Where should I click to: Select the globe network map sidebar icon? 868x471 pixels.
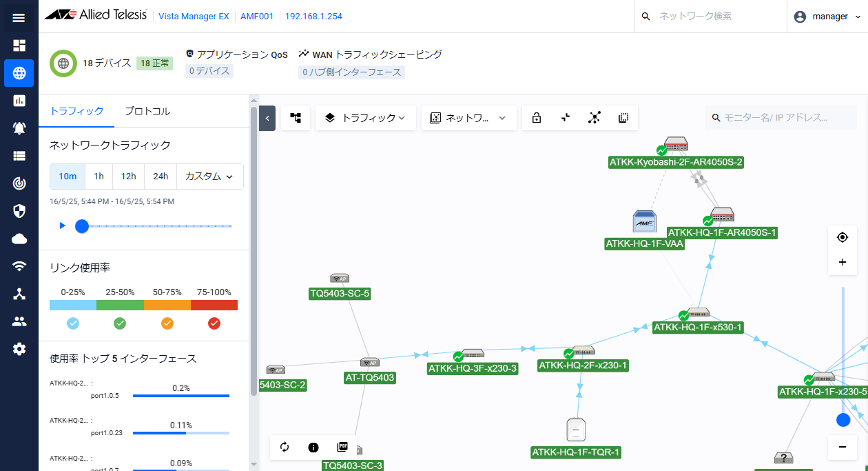click(x=19, y=73)
